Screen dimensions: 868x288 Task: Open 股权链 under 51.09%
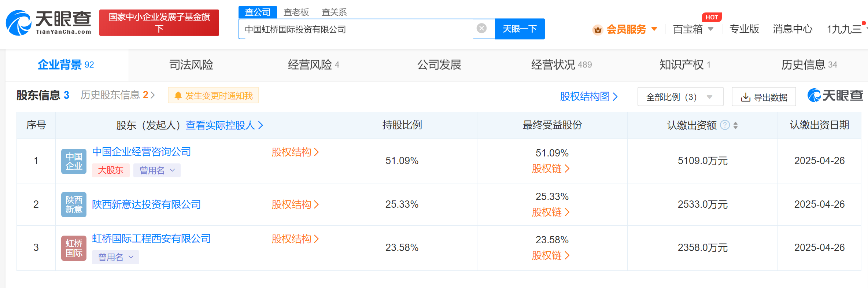(x=551, y=169)
